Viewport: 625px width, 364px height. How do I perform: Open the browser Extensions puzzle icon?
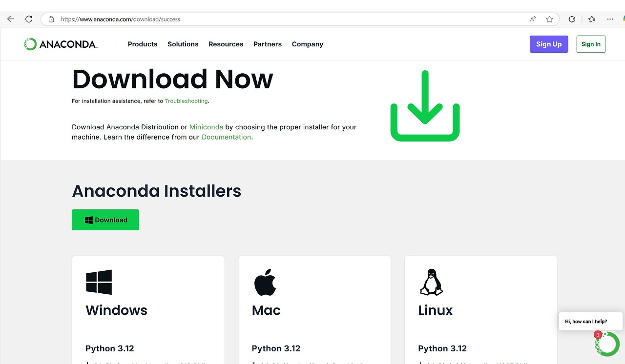click(x=572, y=19)
